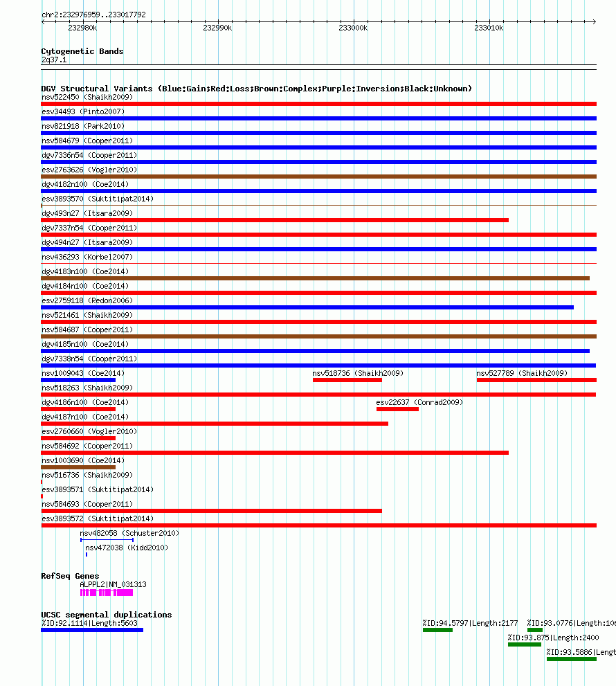Click nsv584692 (Cooper2011) label

coord(87,446)
